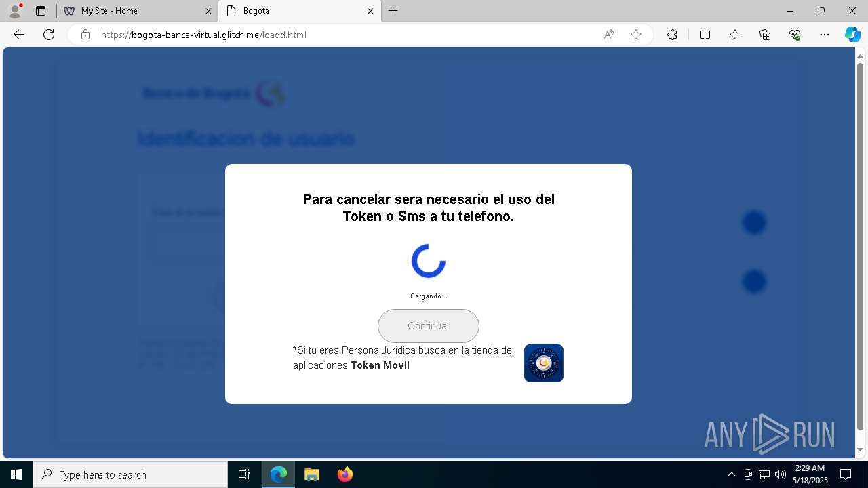The image size is (868, 488).
Task: Click the Cargando loading spinner
Action: pos(429,261)
